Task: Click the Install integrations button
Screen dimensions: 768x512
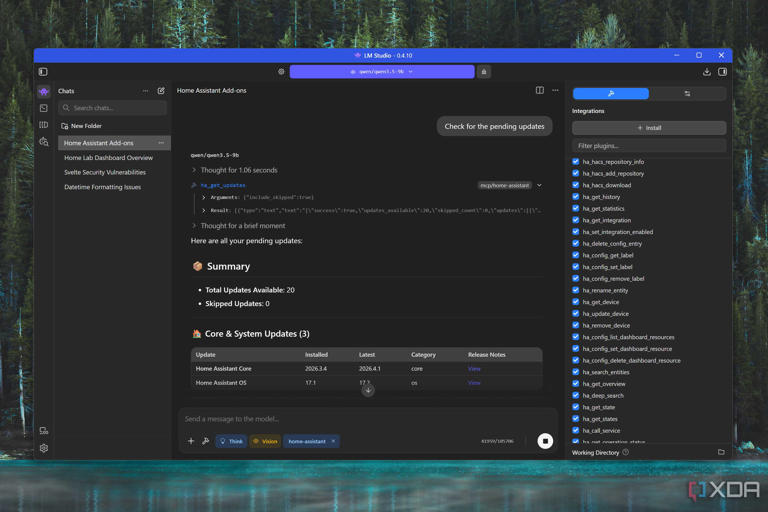Action: point(649,128)
